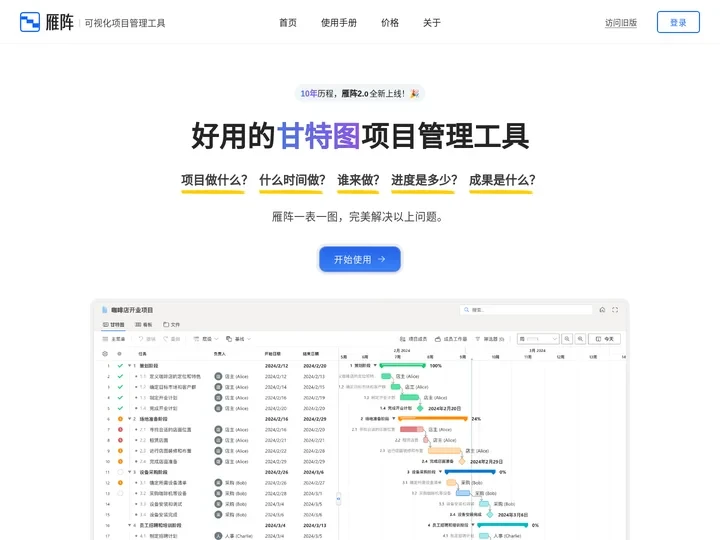This screenshot has height=540, width=720.
Task: Click the 开始使用 button
Action: [x=360, y=259]
